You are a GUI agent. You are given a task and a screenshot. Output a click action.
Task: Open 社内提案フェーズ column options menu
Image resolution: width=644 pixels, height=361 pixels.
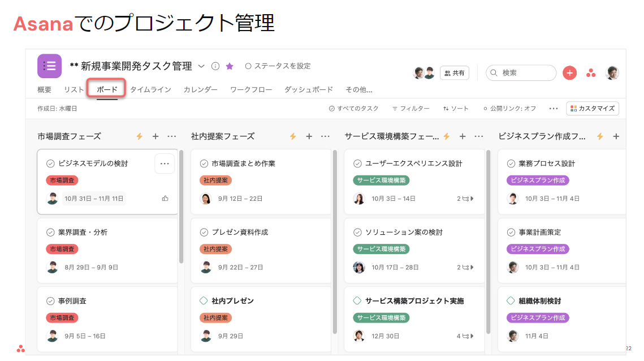point(325,136)
